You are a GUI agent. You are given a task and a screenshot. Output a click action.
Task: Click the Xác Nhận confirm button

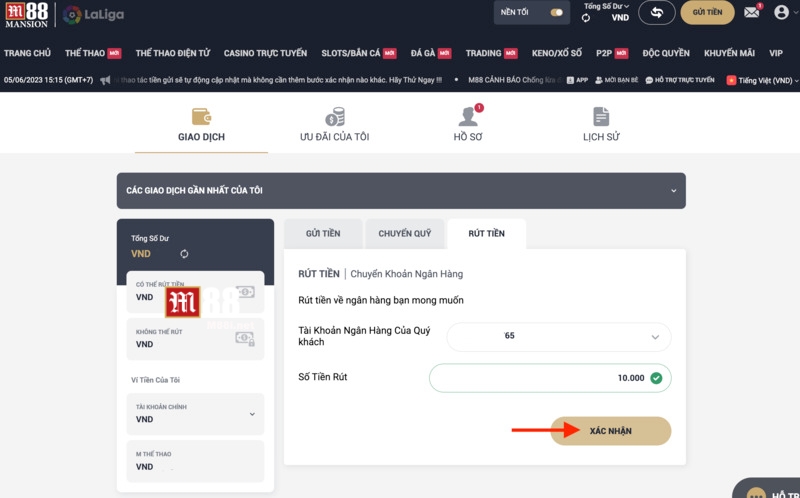pos(610,431)
